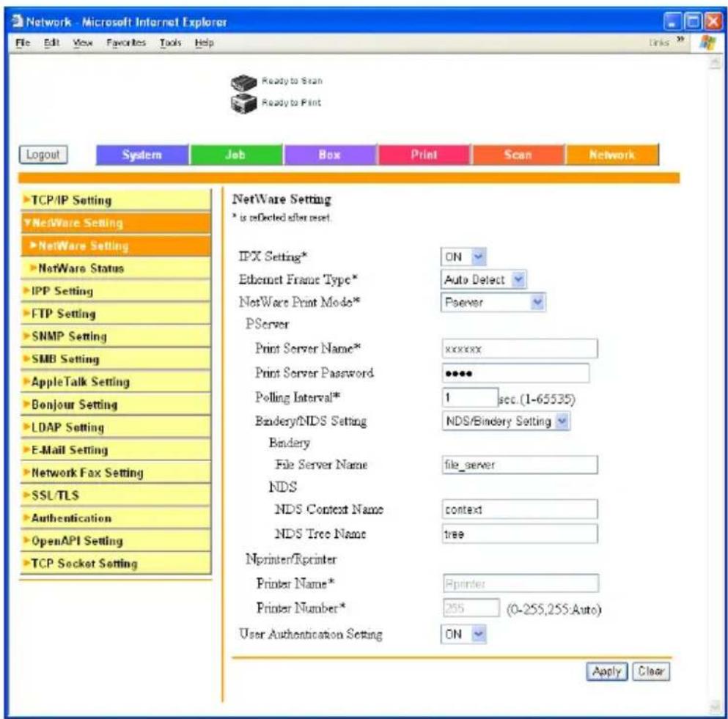Expand IPP Setting in sidebar
The height and width of the screenshot is (719, 728).
point(116,291)
